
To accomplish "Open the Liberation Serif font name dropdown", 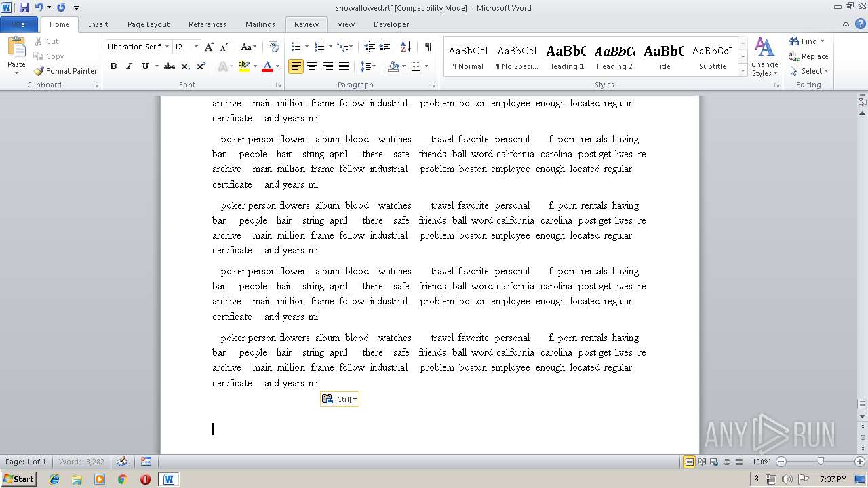I will (167, 47).
